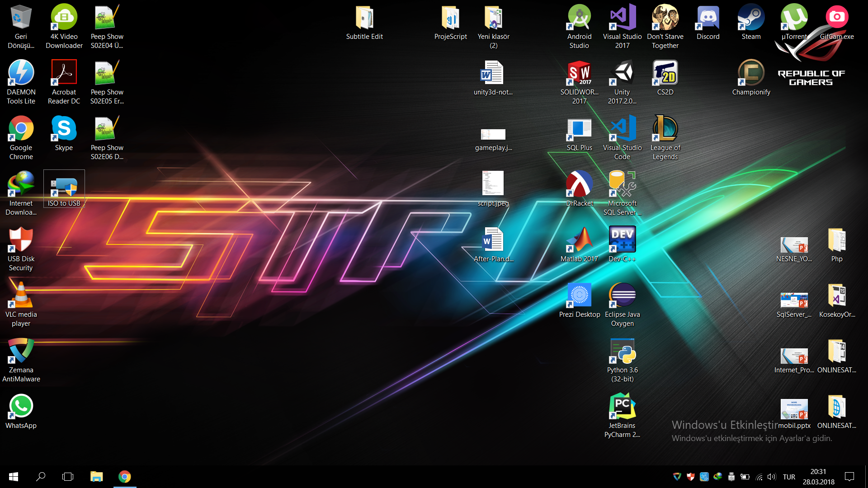Open KosekoyOr... folder
The image size is (868, 488).
837,300
